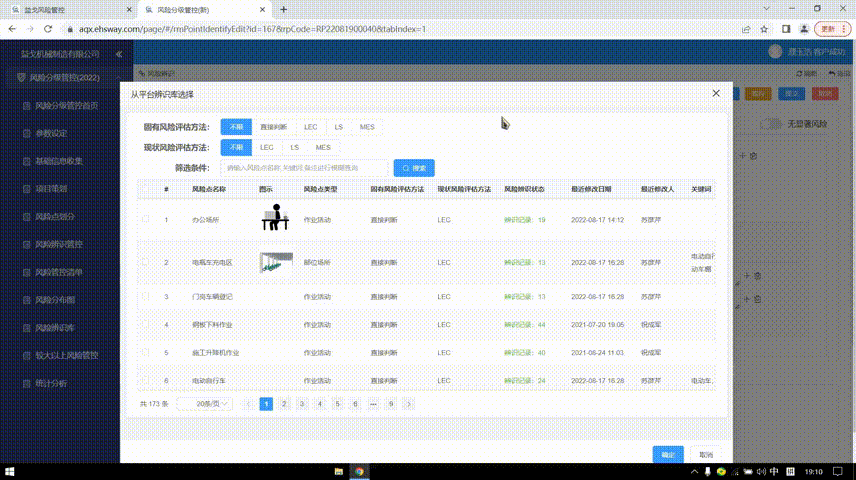856x480 pixels.
Task: Select 直接判断 for 固有风险评估方法
Action: pyautogui.click(x=274, y=127)
